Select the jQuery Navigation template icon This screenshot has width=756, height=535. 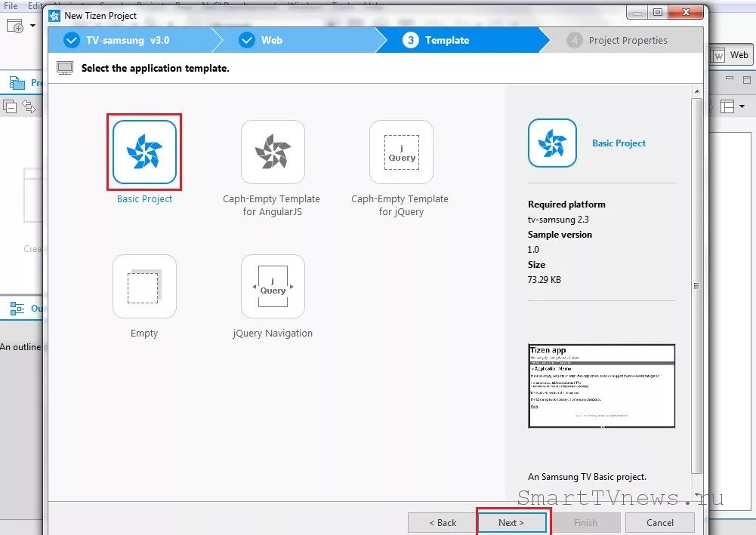(x=273, y=287)
